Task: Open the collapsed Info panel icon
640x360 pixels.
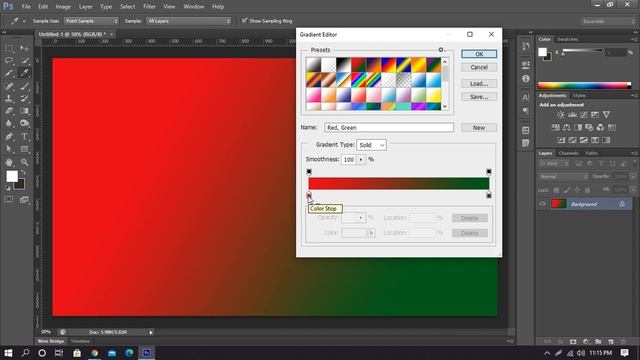Action: (x=526, y=78)
